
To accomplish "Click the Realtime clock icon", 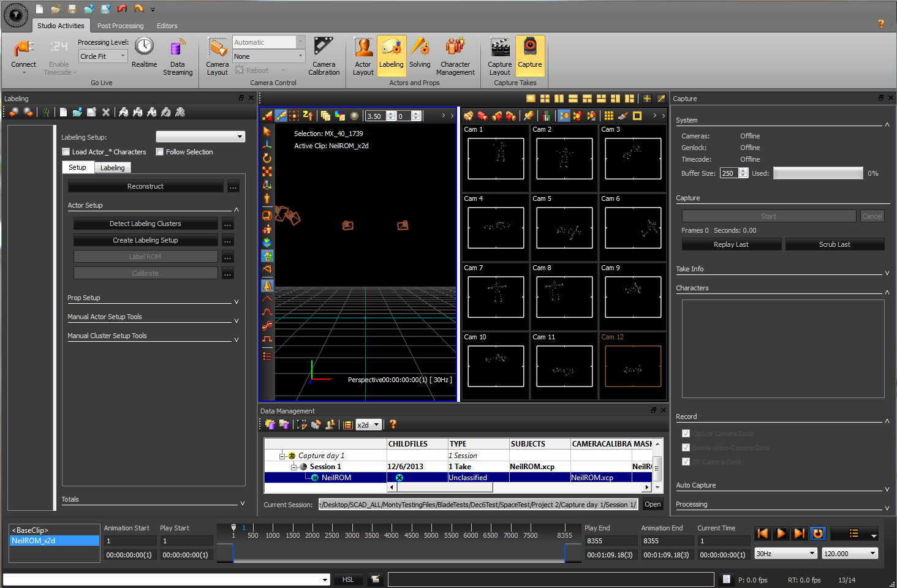I will coord(145,48).
